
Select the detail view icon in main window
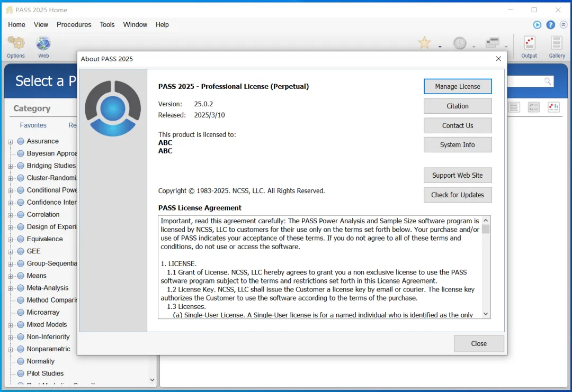[534, 107]
